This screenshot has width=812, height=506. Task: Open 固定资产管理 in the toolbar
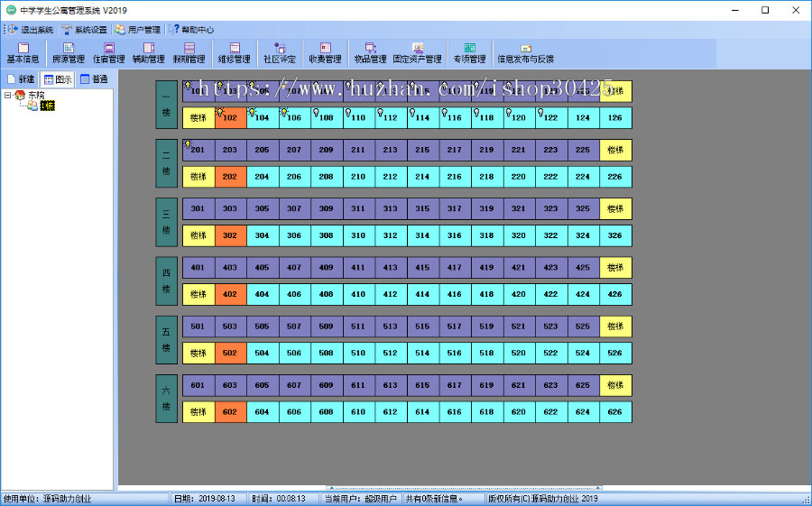pos(418,53)
